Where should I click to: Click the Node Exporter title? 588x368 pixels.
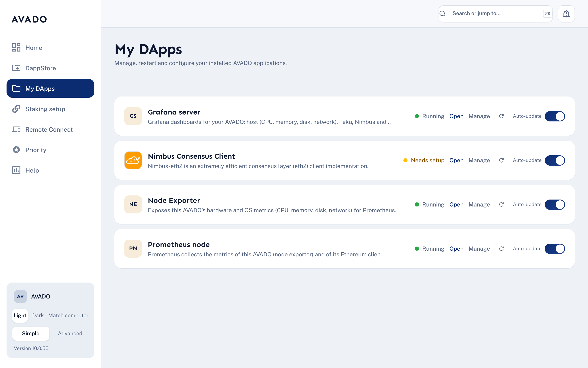tap(174, 200)
